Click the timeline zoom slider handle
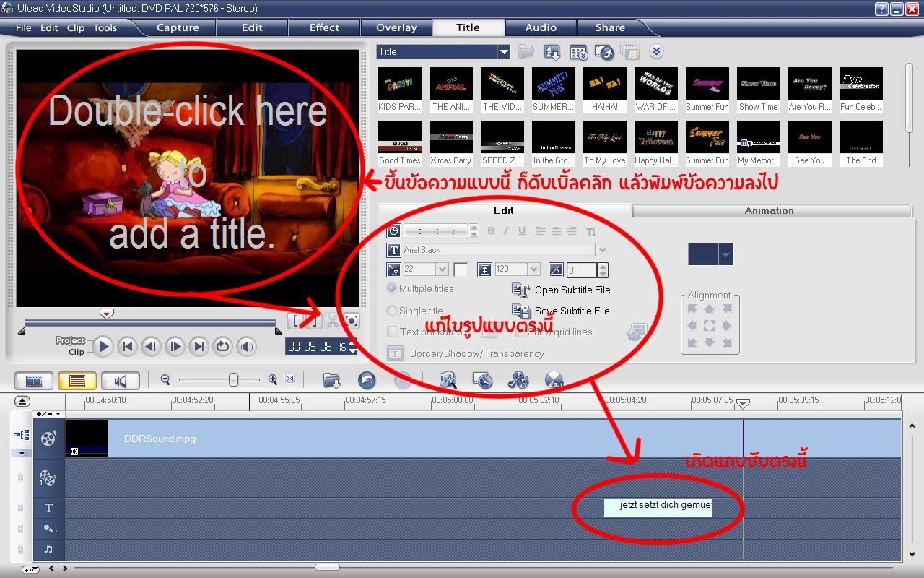This screenshot has height=578, width=924. (233, 379)
